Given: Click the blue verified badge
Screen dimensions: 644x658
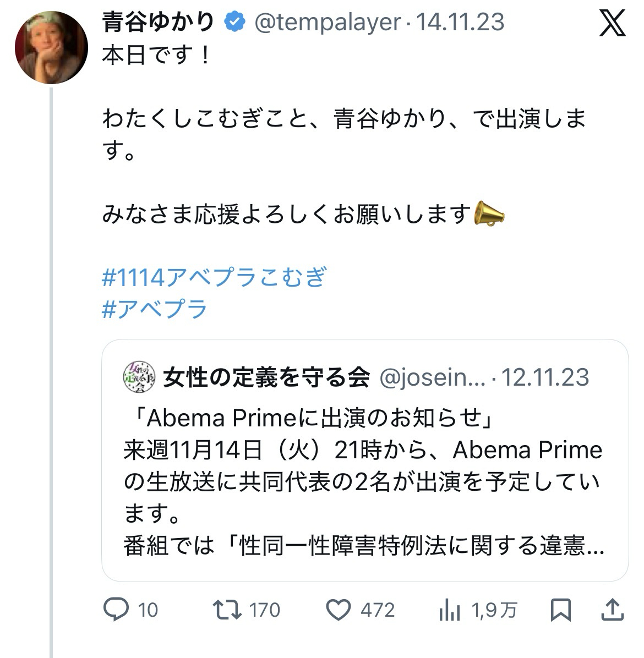Looking at the screenshot, I should coord(234,22).
